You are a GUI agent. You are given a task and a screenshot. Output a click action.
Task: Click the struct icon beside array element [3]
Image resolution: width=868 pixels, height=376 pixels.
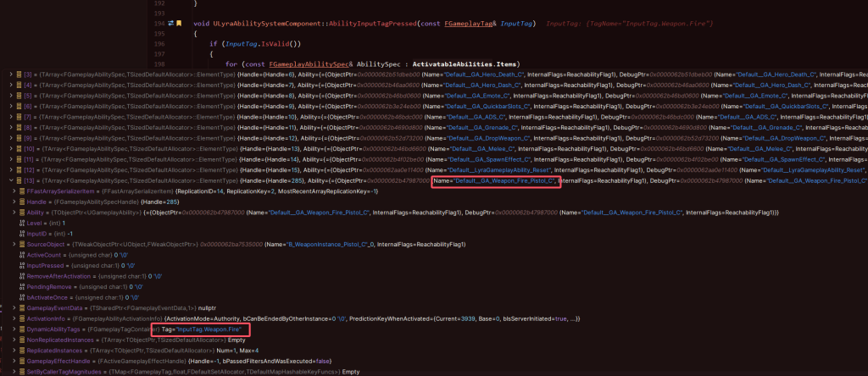(x=19, y=75)
